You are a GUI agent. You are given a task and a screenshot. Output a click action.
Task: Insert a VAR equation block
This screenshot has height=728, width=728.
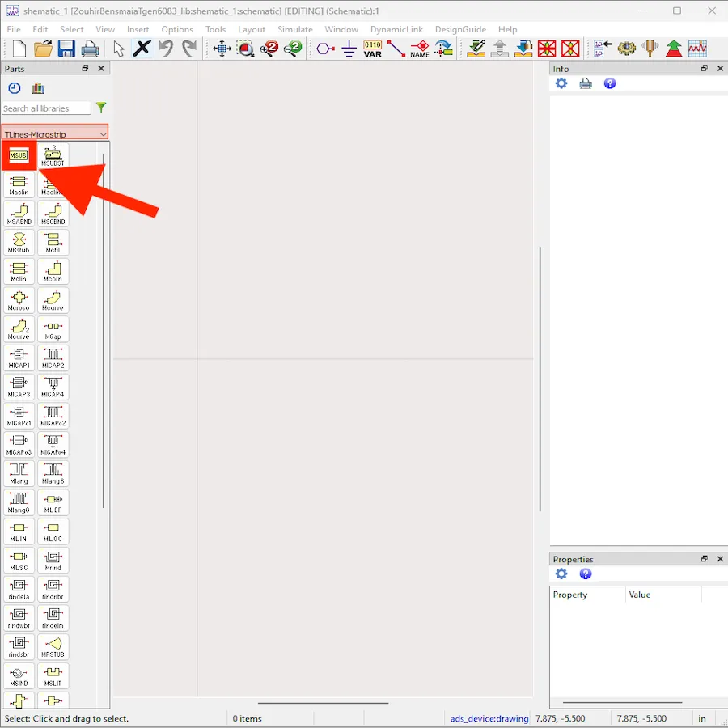372,49
